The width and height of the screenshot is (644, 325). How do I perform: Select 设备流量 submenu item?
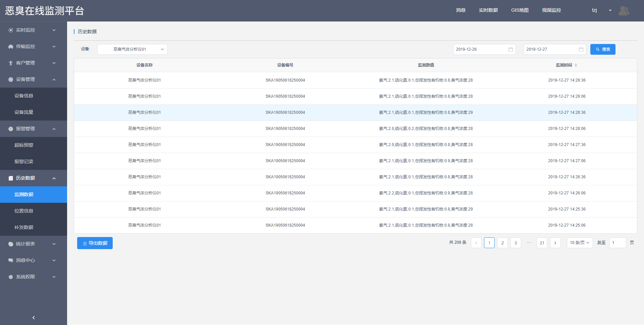(34, 112)
